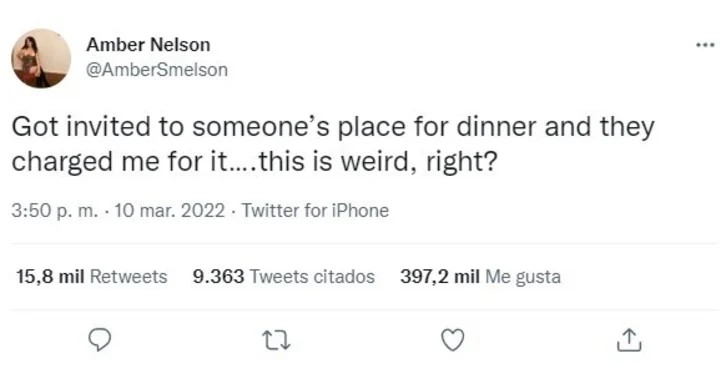
Task: Click the 3:50 p. m. timestamp
Action: 55,211
